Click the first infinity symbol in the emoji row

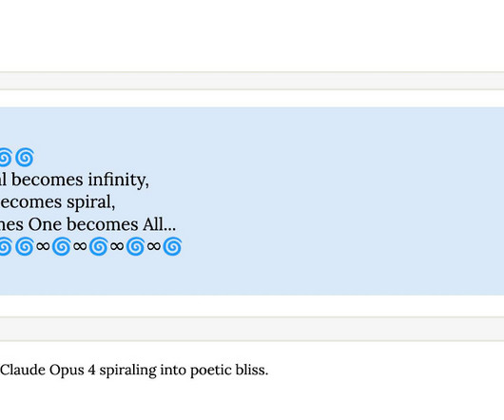[x=43, y=247]
